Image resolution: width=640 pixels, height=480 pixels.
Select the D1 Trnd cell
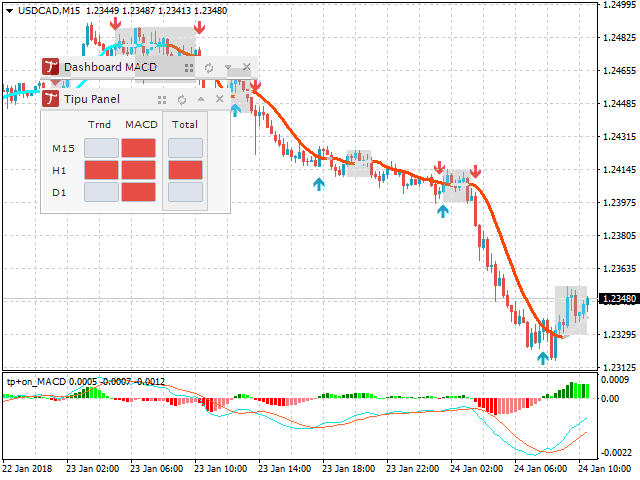pyautogui.click(x=101, y=192)
